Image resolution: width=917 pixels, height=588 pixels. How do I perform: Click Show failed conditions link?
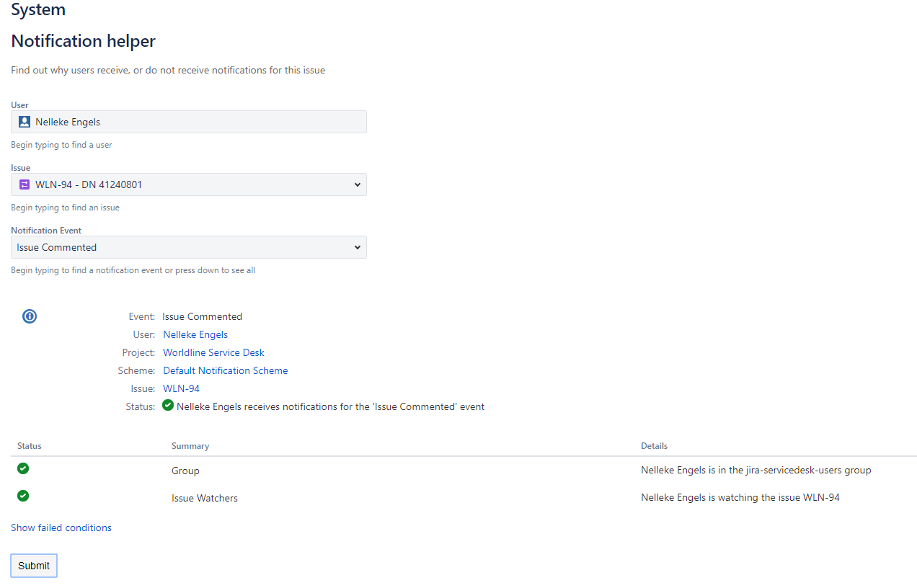pyautogui.click(x=61, y=527)
